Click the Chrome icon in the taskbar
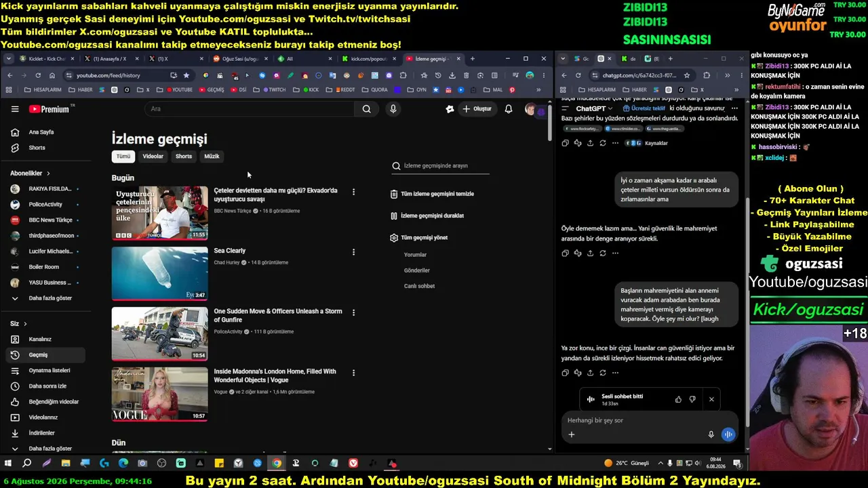Image resolution: width=868 pixels, height=488 pixels. (x=277, y=464)
